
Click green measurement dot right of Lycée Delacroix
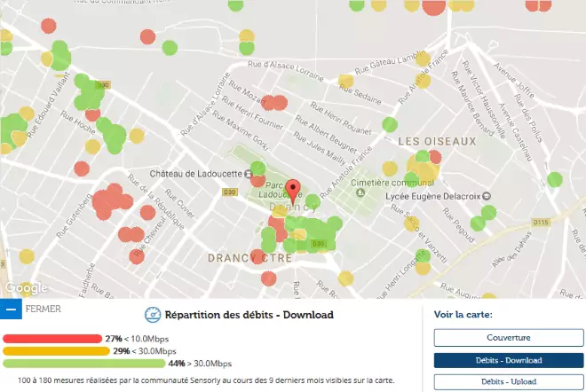click(x=555, y=180)
